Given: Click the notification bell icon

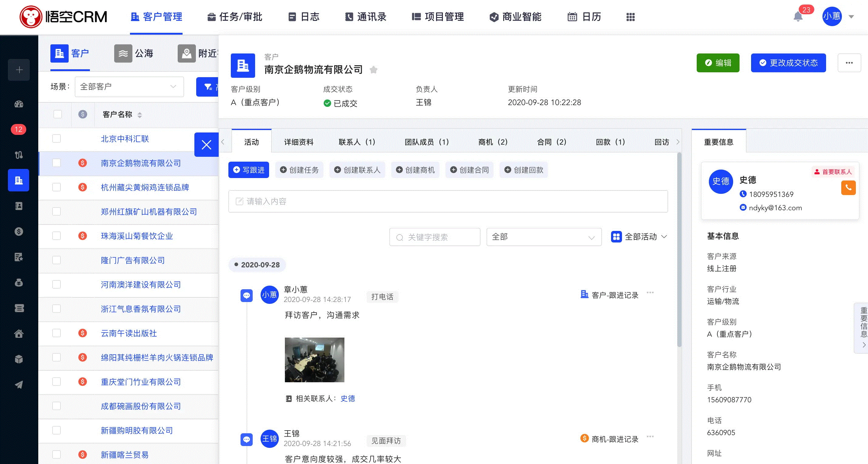Looking at the screenshot, I should click(x=798, y=16).
